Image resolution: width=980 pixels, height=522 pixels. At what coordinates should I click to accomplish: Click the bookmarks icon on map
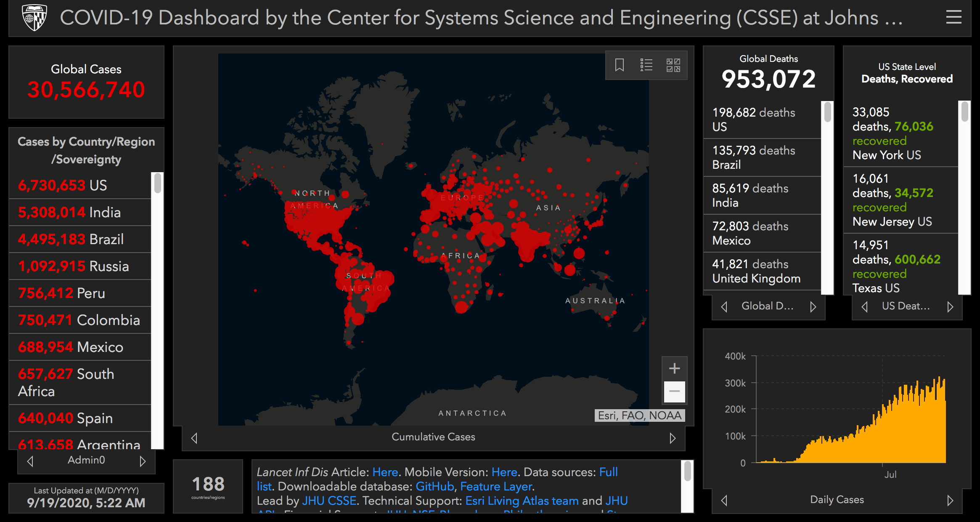click(619, 65)
